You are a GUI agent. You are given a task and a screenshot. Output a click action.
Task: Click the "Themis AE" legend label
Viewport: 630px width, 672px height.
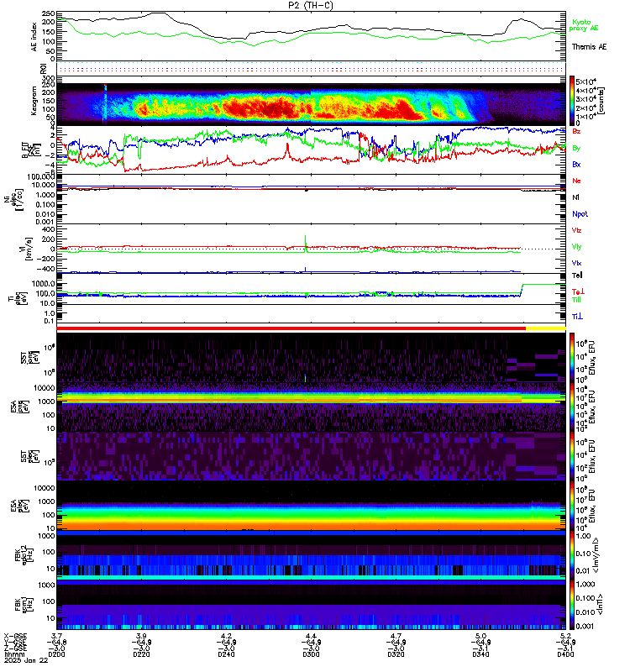point(590,47)
